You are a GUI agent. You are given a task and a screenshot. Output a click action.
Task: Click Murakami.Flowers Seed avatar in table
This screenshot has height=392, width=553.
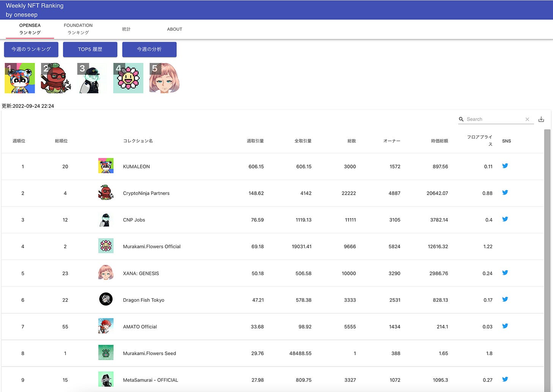click(106, 353)
